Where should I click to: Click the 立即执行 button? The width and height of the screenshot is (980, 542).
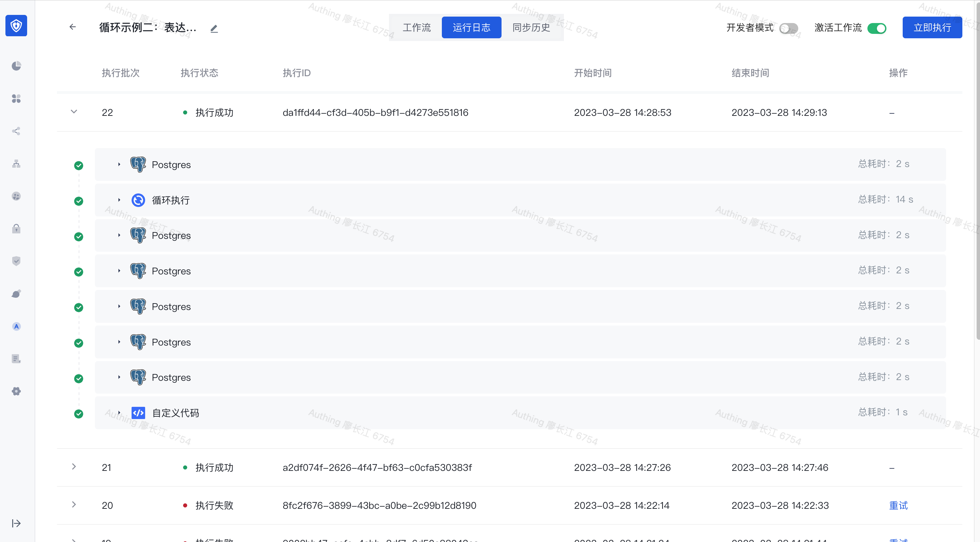(932, 27)
